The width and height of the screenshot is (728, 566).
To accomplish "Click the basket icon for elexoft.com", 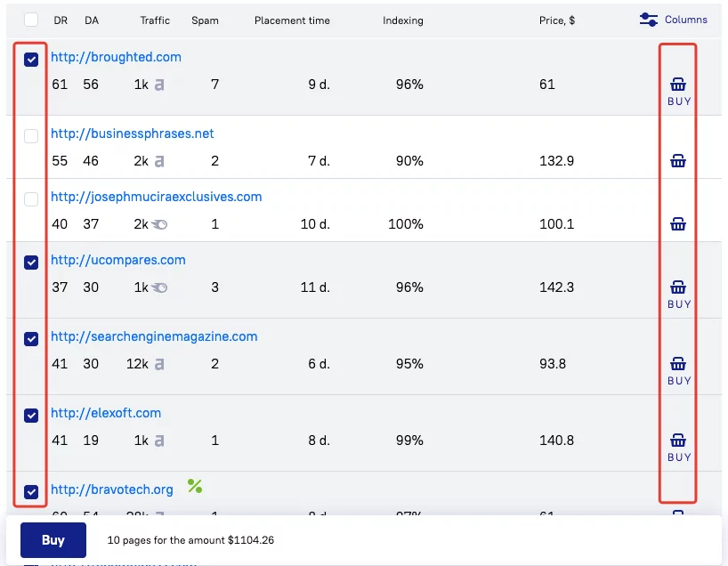I will point(678,441).
